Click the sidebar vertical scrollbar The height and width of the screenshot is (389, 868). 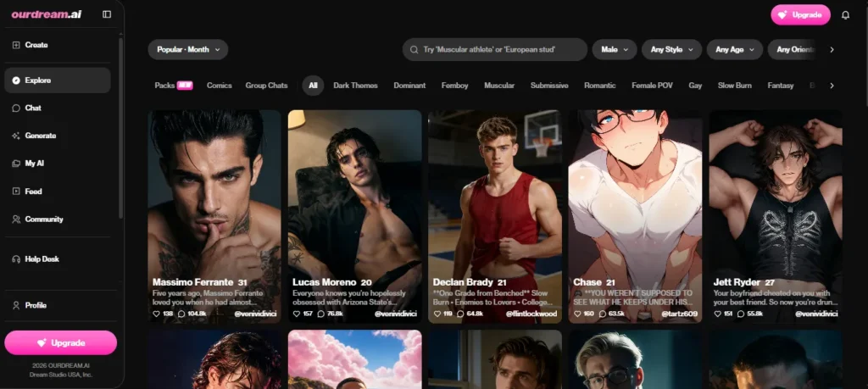point(120,127)
